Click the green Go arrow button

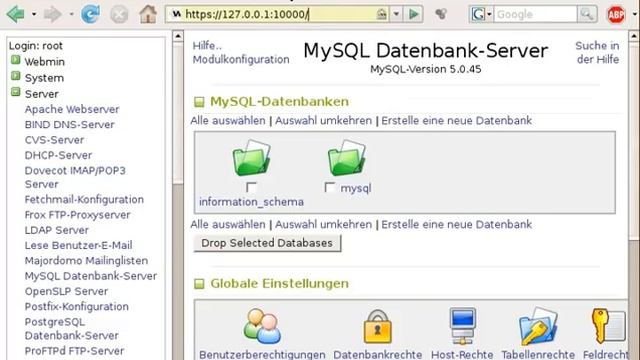tap(413, 14)
